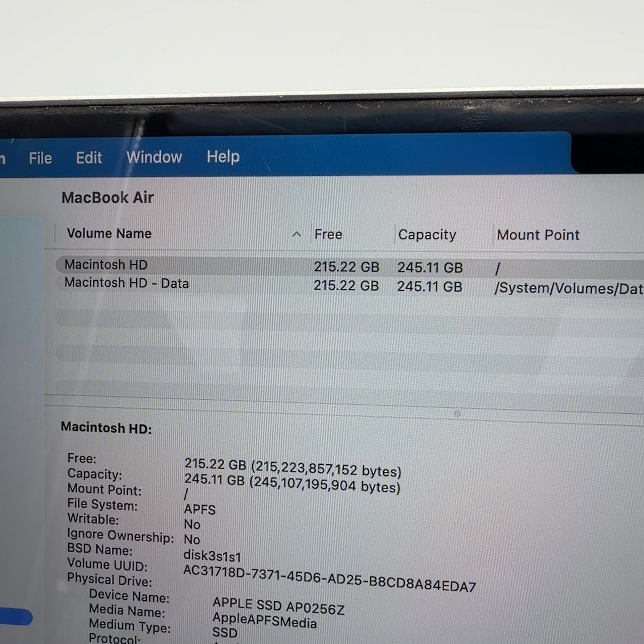Sort volumes by Mount Point column
The height and width of the screenshot is (644, 644).
click(538, 235)
